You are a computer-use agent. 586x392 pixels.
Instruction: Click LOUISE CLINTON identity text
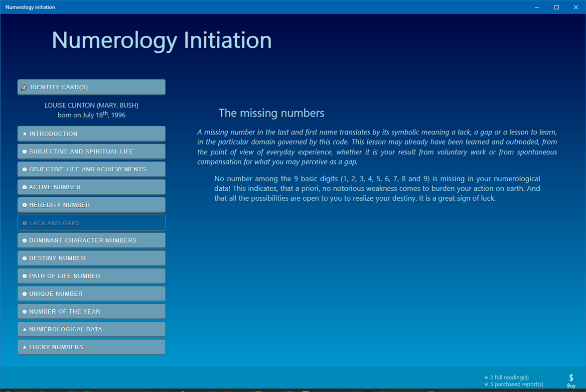tap(91, 105)
